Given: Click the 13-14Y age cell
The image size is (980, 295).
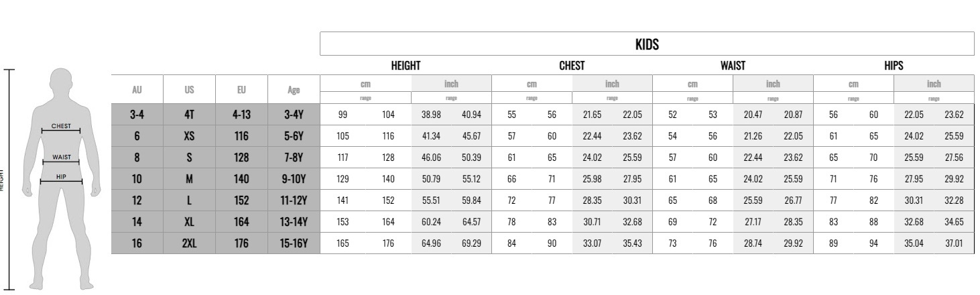Looking at the screenshot, I should (294, 222).
